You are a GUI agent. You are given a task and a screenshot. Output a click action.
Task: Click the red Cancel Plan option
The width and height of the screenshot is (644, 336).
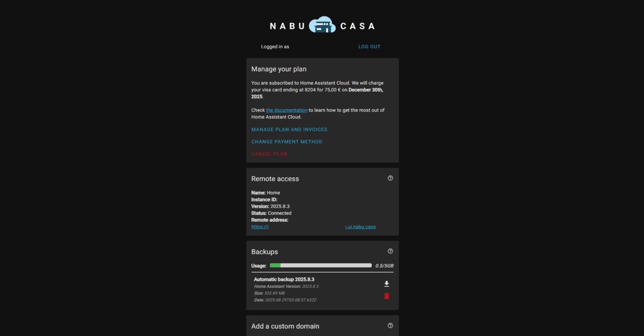269,154
